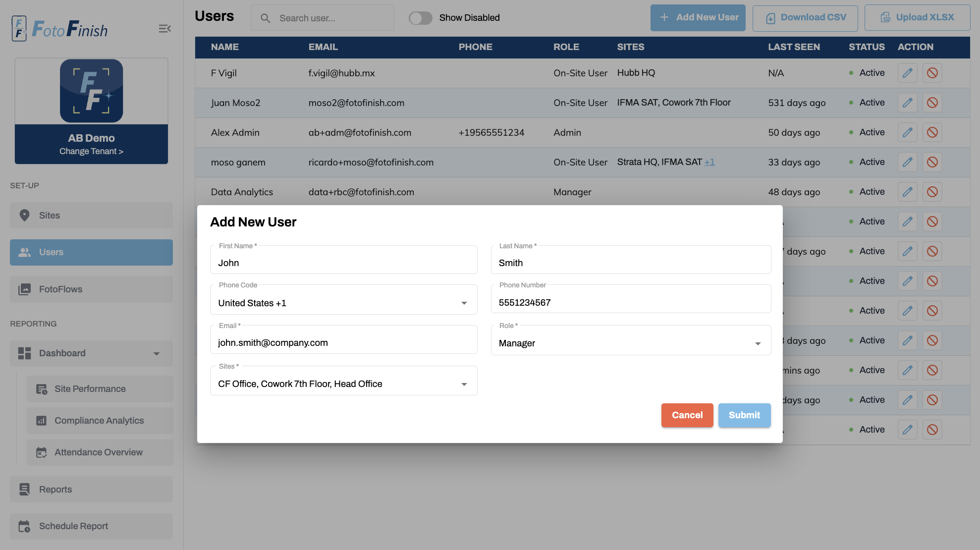Edit the user F Vigil
The image size is (980, 550).
[907, 73]
